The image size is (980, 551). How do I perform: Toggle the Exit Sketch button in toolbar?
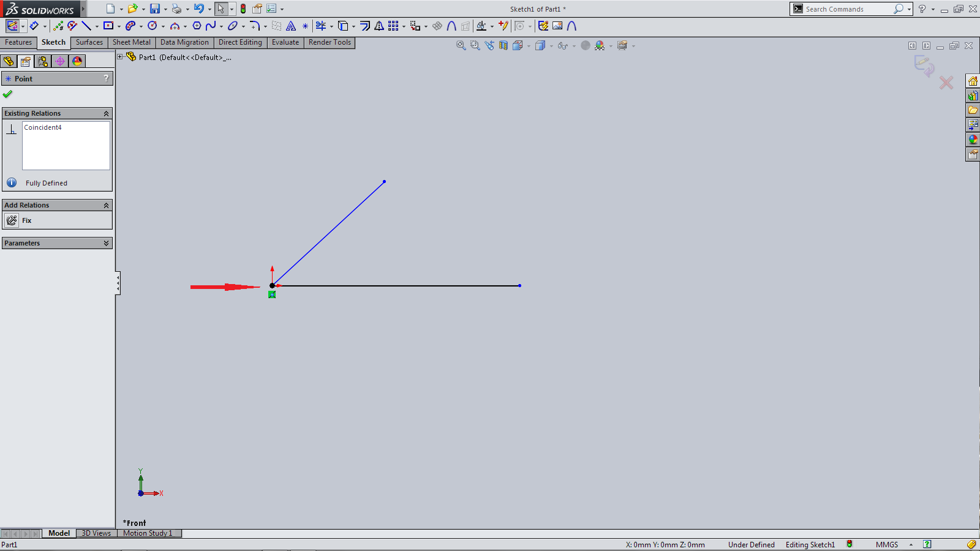tap(12, 26)
